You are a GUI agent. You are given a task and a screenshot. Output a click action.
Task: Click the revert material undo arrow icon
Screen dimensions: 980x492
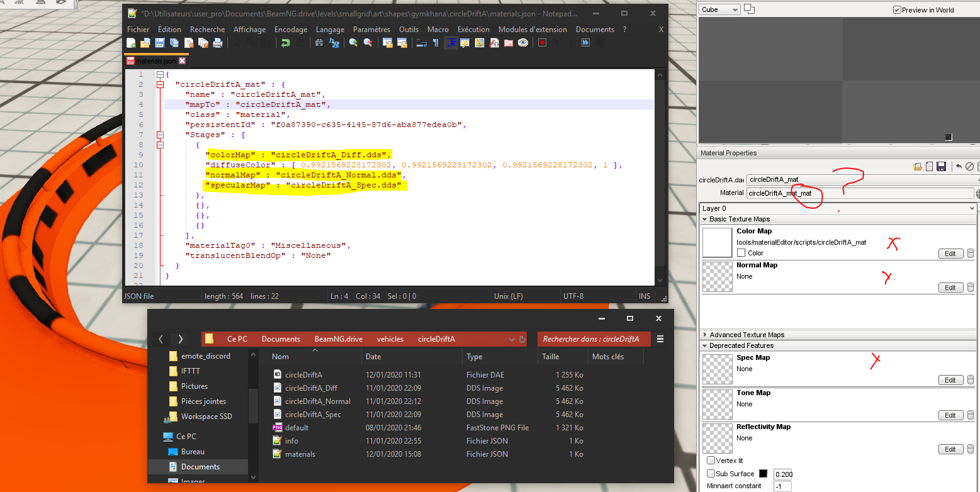(959, 166)
